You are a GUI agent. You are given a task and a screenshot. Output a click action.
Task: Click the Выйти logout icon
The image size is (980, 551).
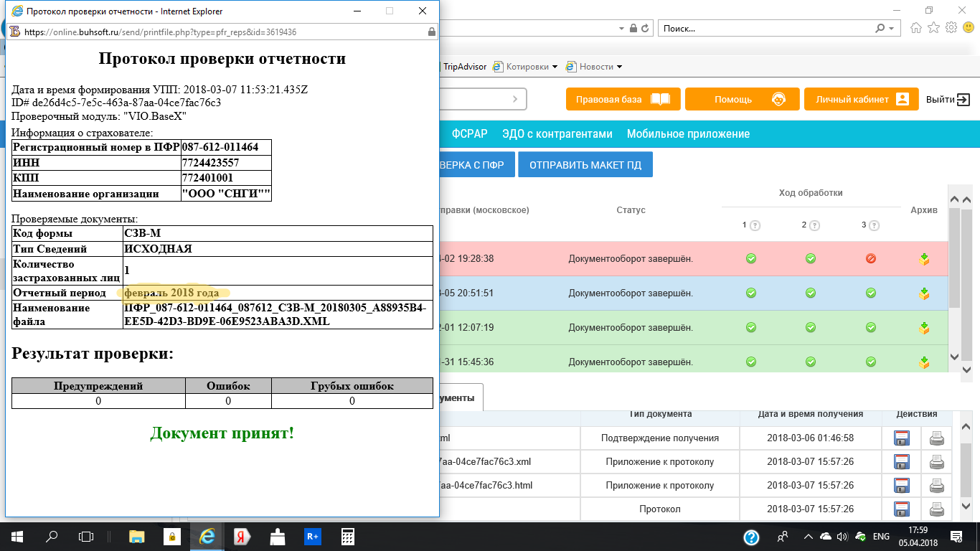point(963,100)
